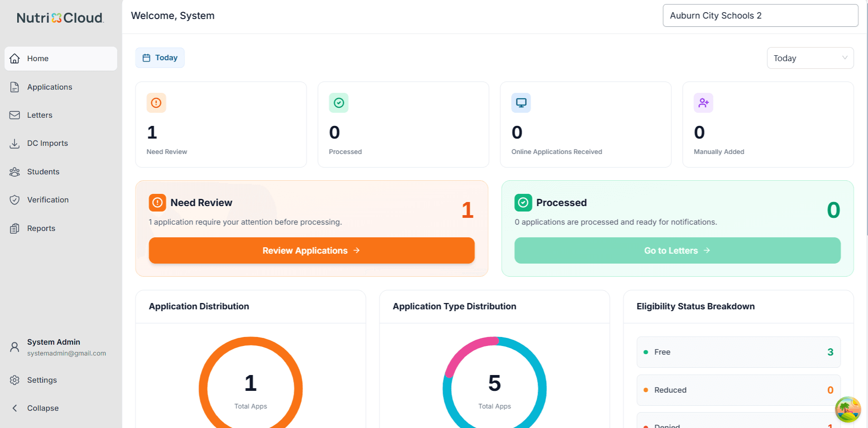This screenshot has width=868, height=428.
Task: Click the systemadmin@gmail.com email text
Action: tap(67, 353)
